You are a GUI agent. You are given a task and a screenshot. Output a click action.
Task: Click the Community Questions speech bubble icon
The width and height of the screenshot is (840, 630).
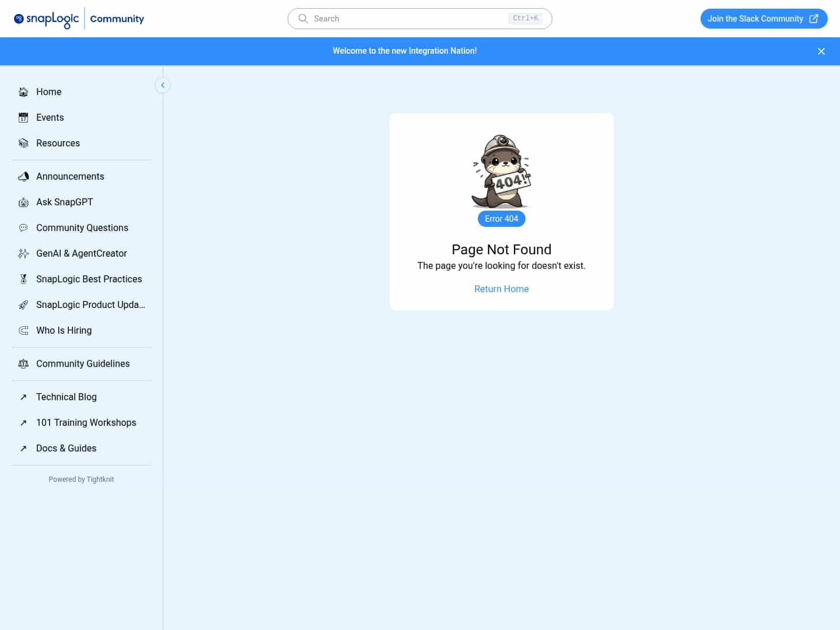coord(23,228)
